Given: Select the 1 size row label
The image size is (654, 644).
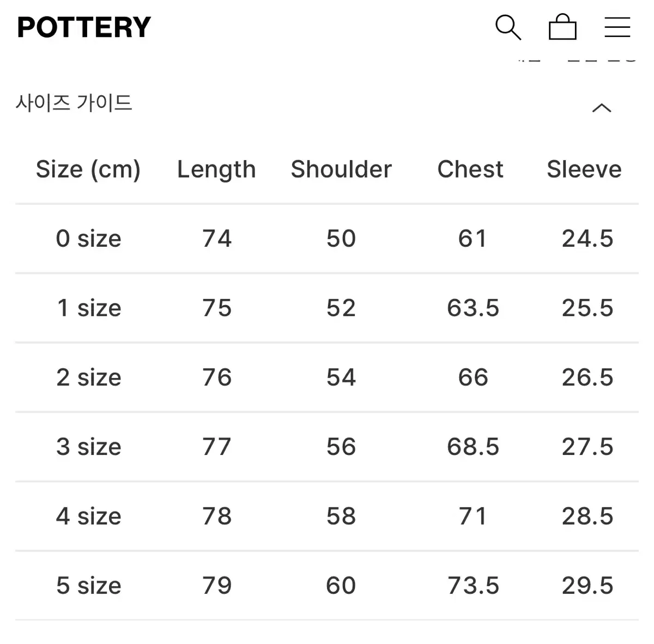Looking at the screenshot, I should [x=88, y=308].
